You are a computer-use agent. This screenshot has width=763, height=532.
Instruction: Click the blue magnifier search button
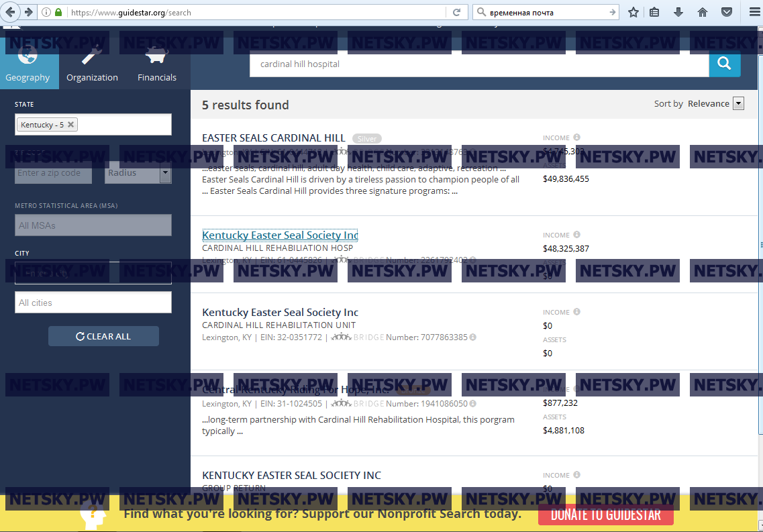[724, 64]
